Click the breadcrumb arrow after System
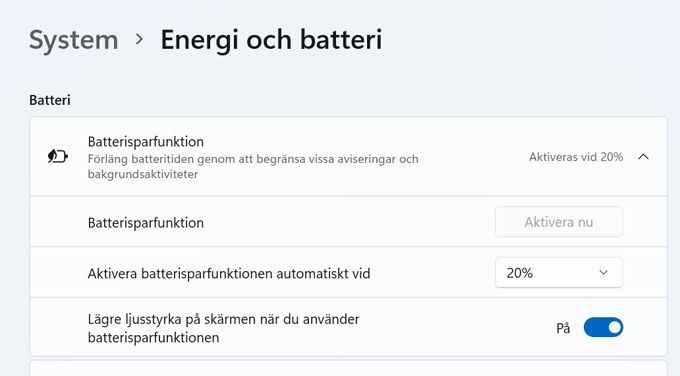This screenshot has height=376, width=680. 139,39
